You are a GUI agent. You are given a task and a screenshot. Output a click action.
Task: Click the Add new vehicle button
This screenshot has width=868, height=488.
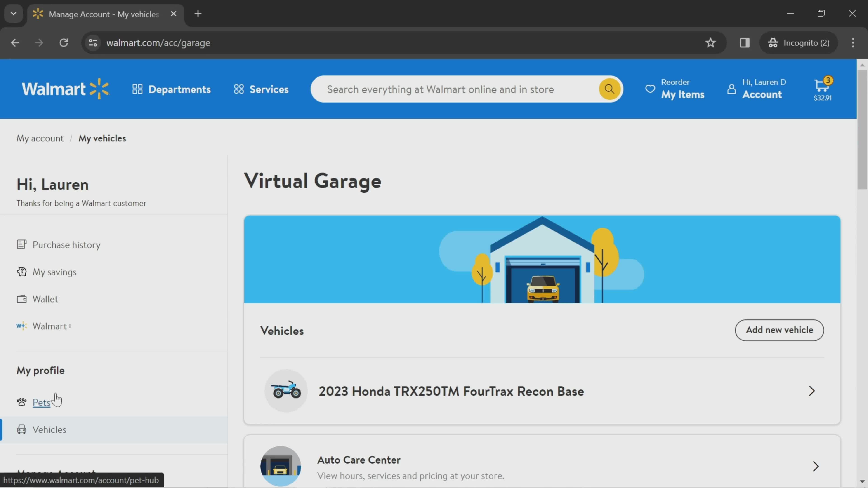tap(779, 330)
